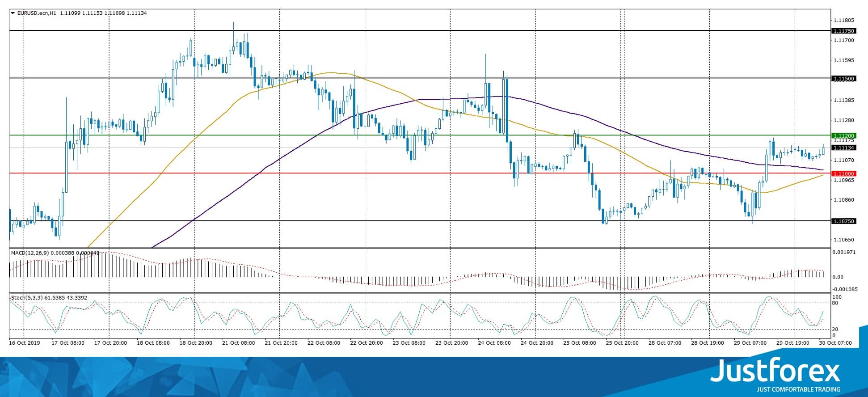Screen dimensions: 868x397
Task: Click the 21 Oct 08:00 time label
Action: click(x=238, y=343)
